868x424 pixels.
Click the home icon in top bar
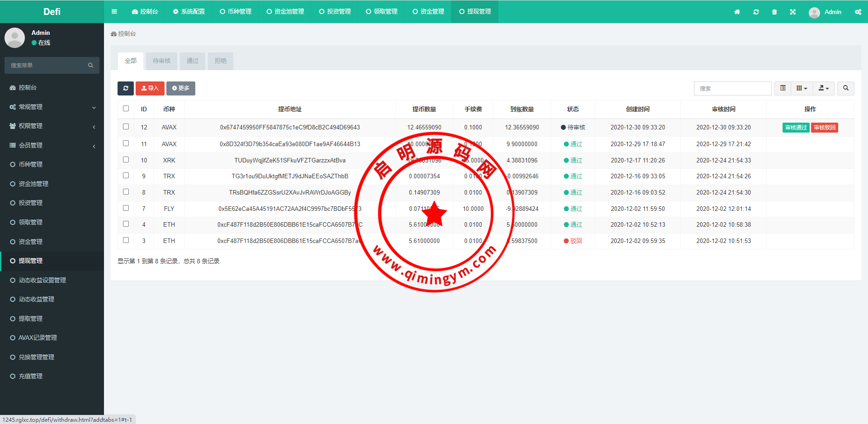coord(737,12)
